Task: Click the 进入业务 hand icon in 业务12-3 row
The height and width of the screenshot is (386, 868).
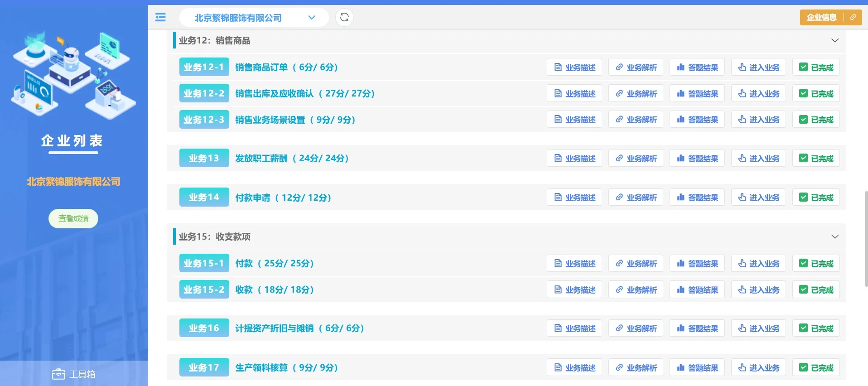Action: point(742,120)
